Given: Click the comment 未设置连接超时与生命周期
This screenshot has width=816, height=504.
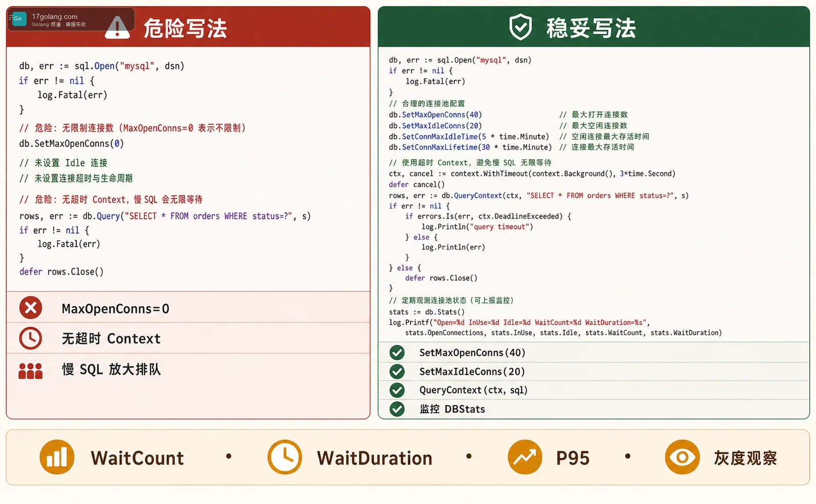Looking at the screenshot, I should 76,178.
